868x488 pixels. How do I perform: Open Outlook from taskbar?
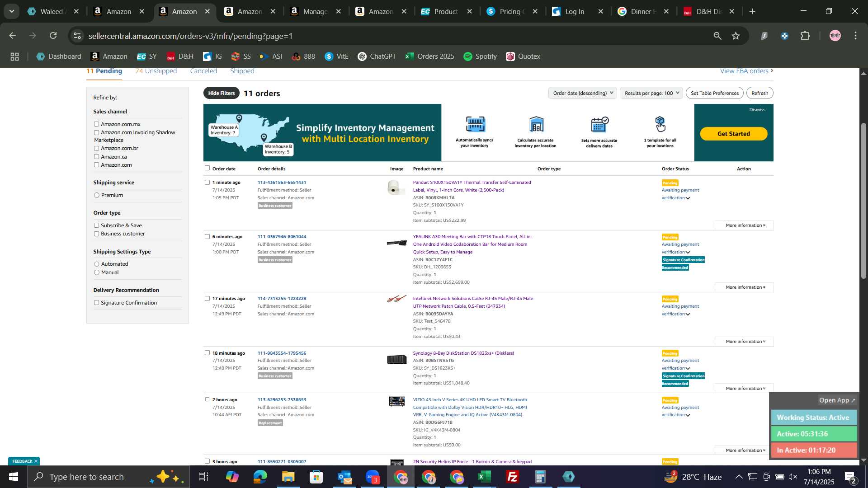click(344, 477)
